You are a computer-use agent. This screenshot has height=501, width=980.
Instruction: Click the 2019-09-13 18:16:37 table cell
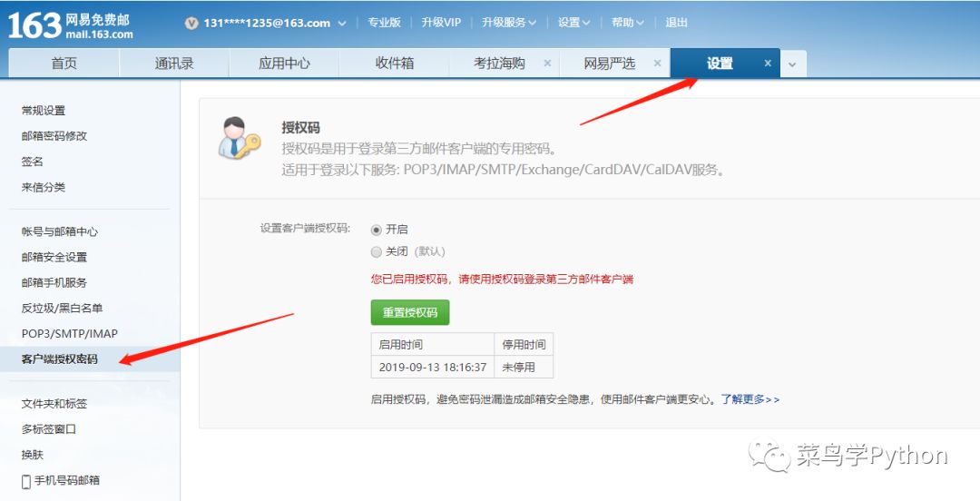click(433, 368)
